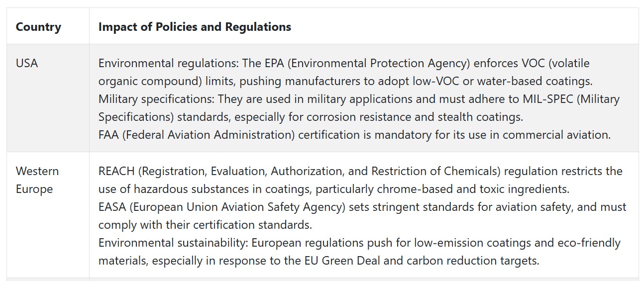Select the Western Europe country cell
This screenshot has width=644, height=281.
(x=37, y=180)
